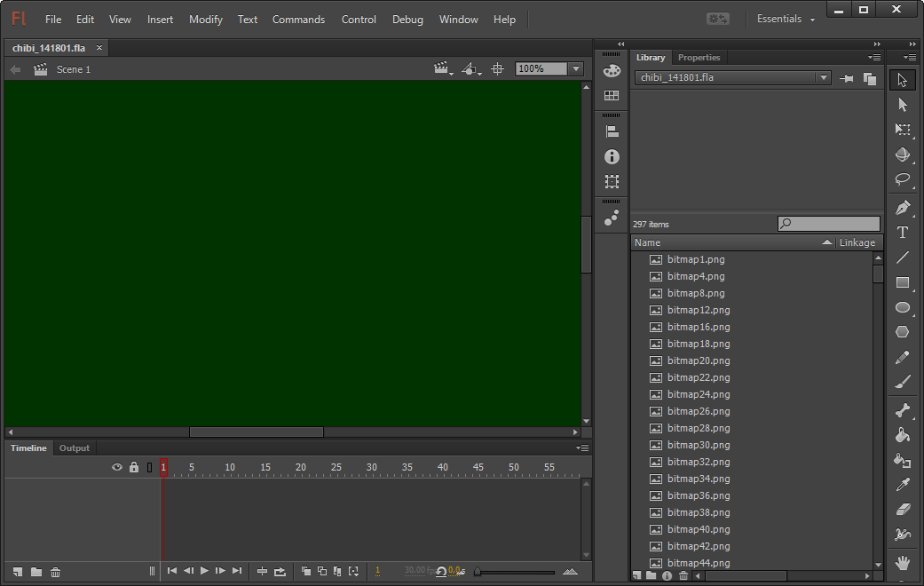Select the Pen tool
This screenshot has width=924, height=586.
click(903, 208)
